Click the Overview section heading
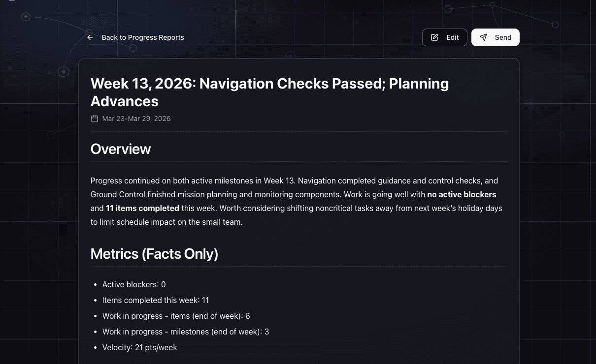 tap(121, 149)
